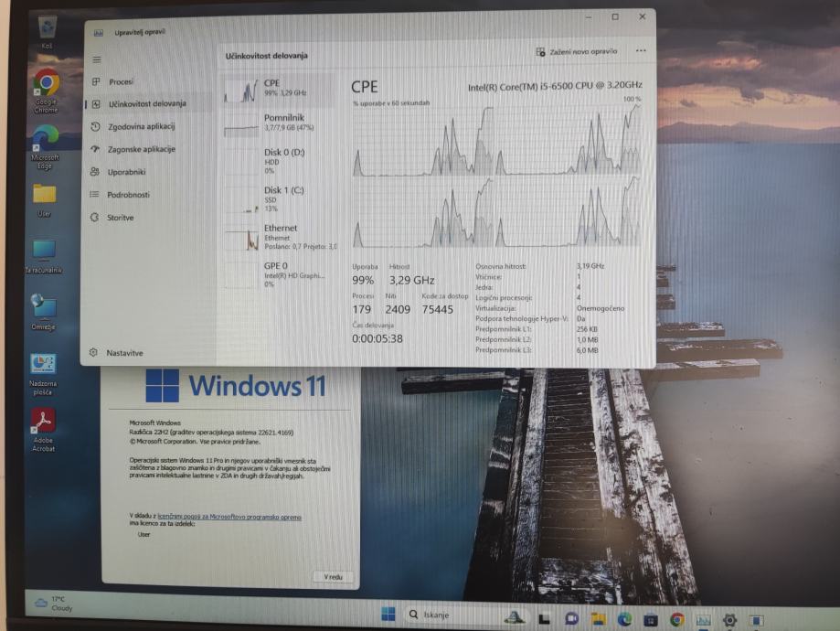Select the Pomnilnik memory entry
840x631 pixels.
point(279,123)
